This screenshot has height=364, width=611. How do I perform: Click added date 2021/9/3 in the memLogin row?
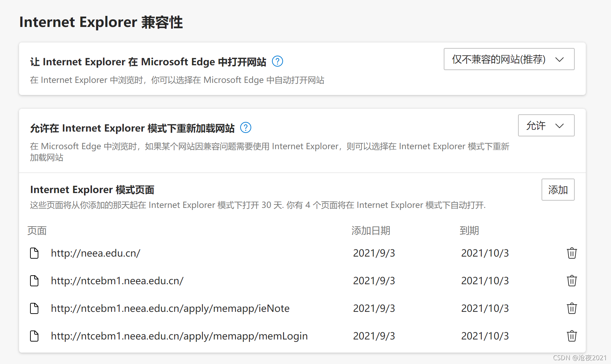374,336
